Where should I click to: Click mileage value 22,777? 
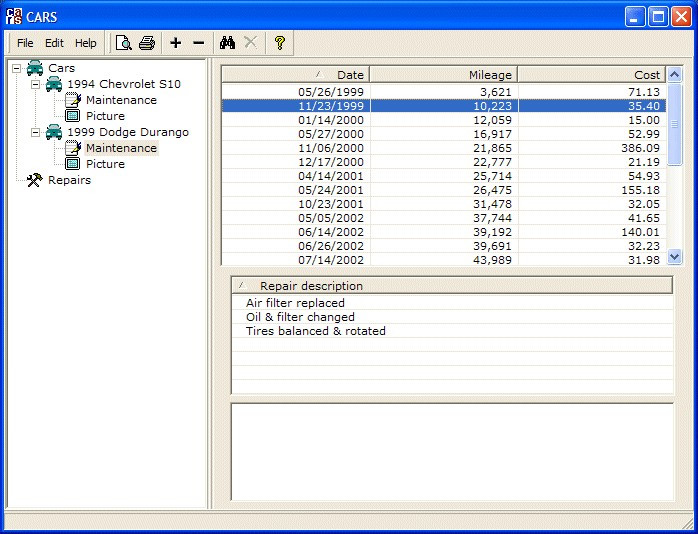(492, 162)
